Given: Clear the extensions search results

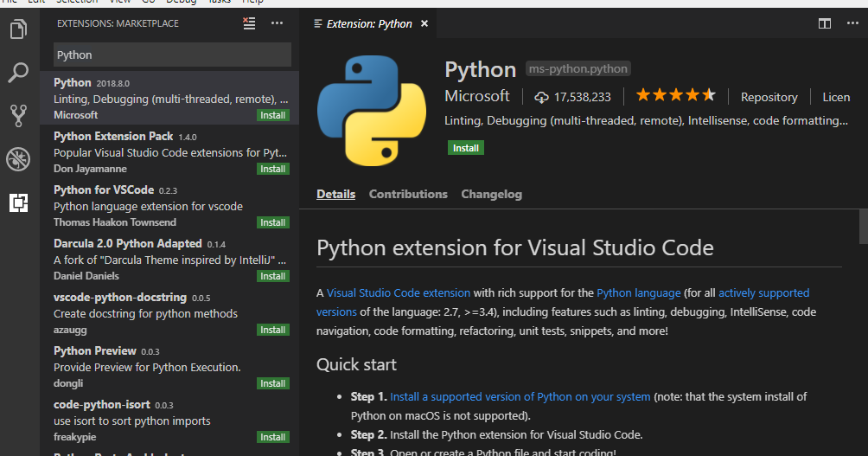Looking at the screenshot, I should (x=250, y=24).
